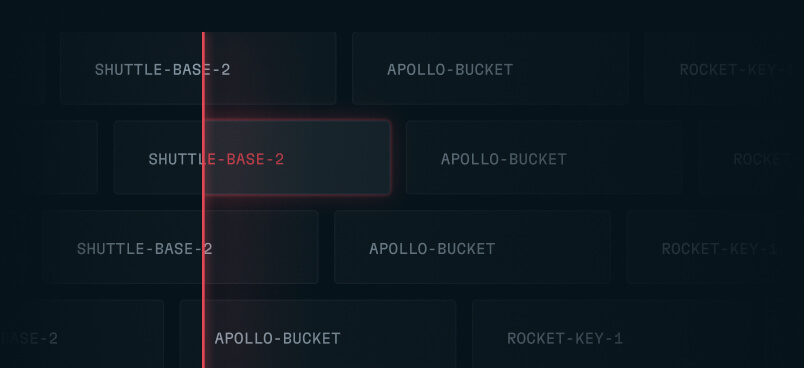The height and width of the screenshot is (368, 804).
Task: Select the blank card left of highlighted SHUTTLE-BASE-2
Action: click(x=49, y=157)
